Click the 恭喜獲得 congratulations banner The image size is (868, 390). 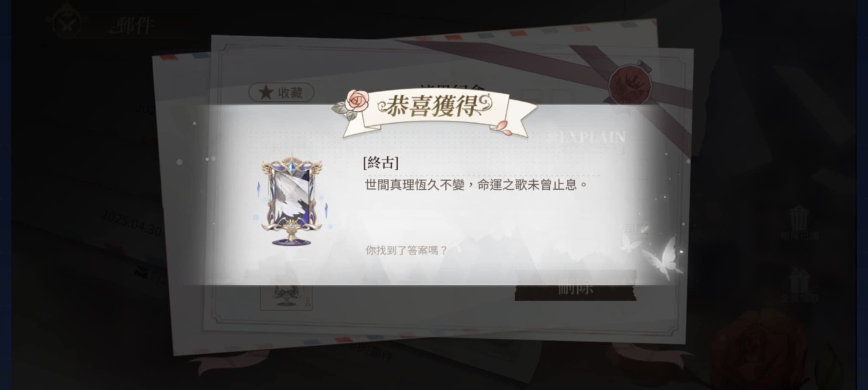pyautogui.click(x=434, y=111)
